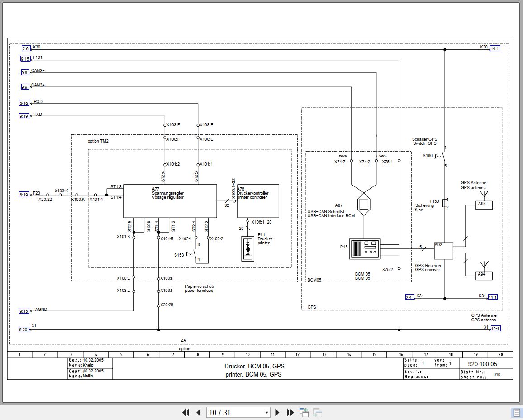Click the P15 BCM 05 device symbol
The width and height of the screenshot is (523, 420).
pyautogui.click(x=365, y=249)
